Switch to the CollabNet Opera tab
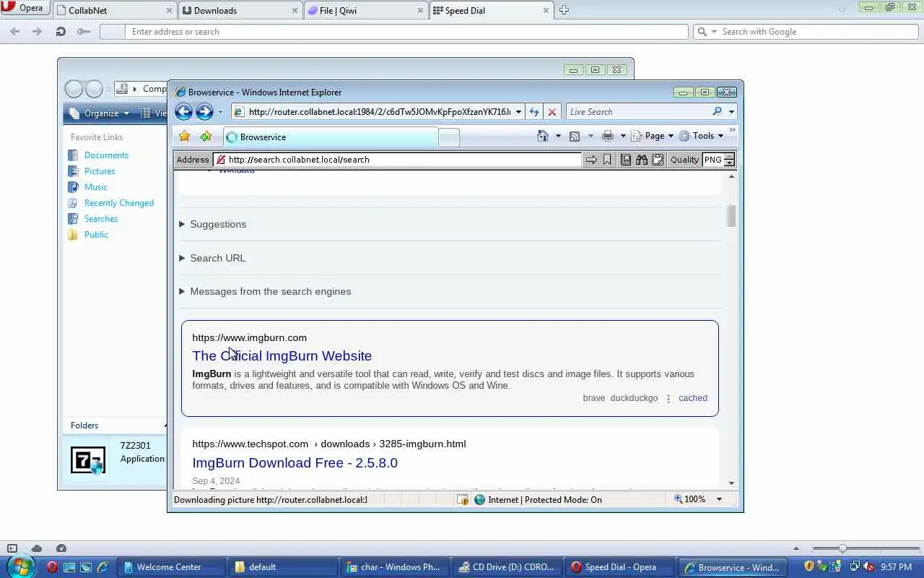 pos(115,10)
